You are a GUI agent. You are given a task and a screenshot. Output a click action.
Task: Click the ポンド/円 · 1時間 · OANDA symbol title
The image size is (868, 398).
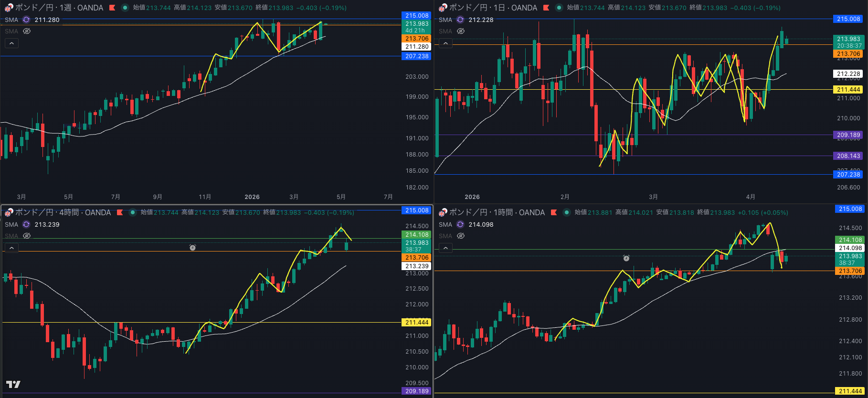pyautogui.click(x=497, y=212)
